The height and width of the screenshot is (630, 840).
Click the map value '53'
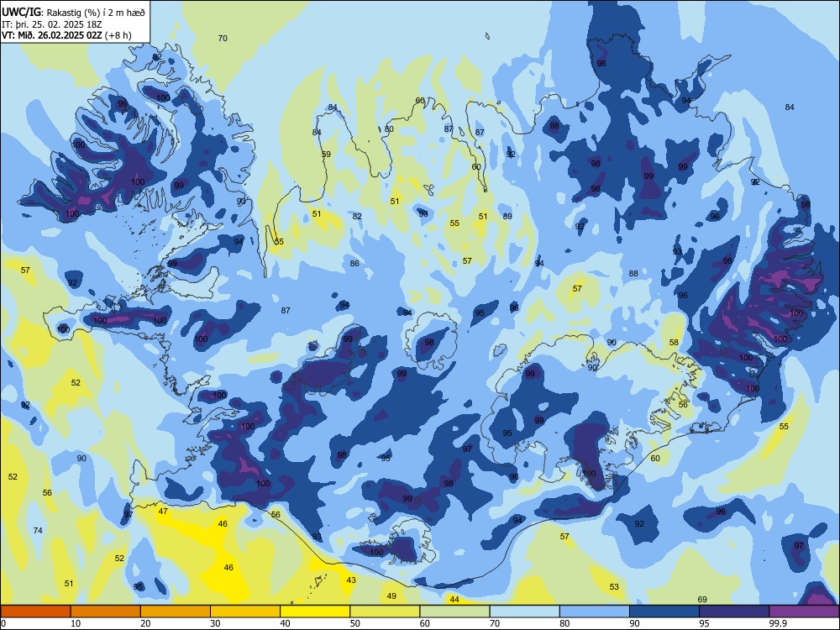[x=614, y=586]
